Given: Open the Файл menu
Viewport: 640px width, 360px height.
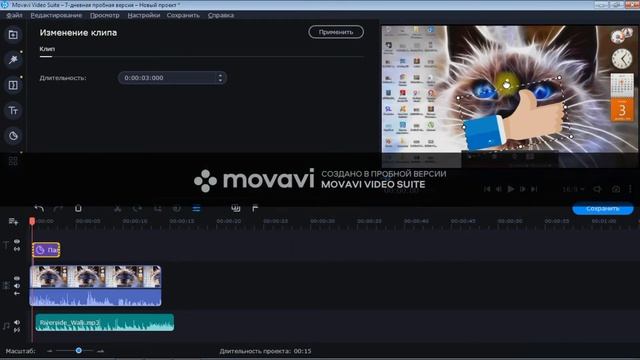Looking at the screenshot, I should (14, 15).
